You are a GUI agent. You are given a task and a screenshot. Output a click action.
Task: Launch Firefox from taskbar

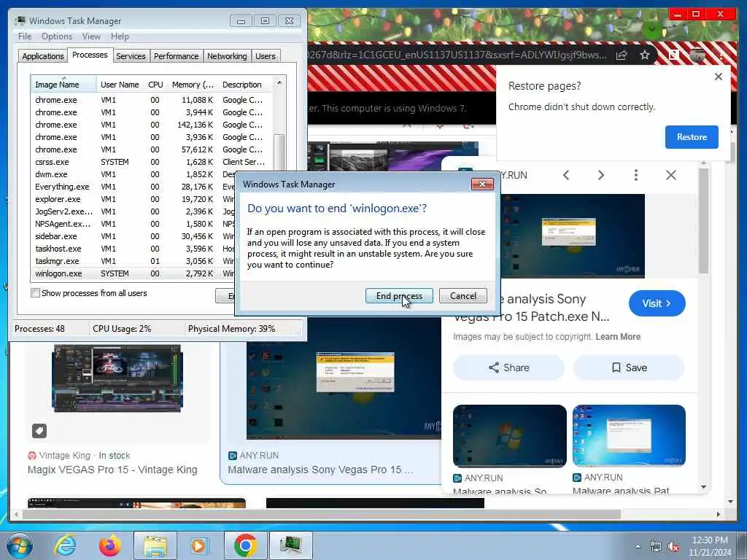109,545
